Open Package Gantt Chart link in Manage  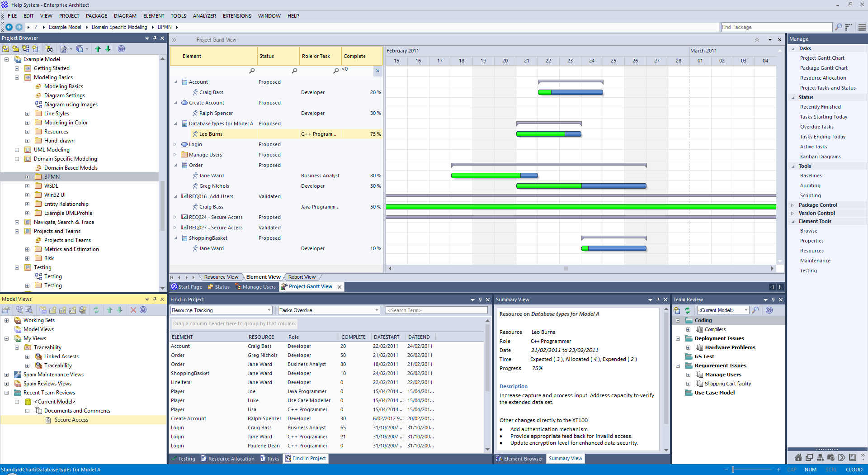(824, 68)
